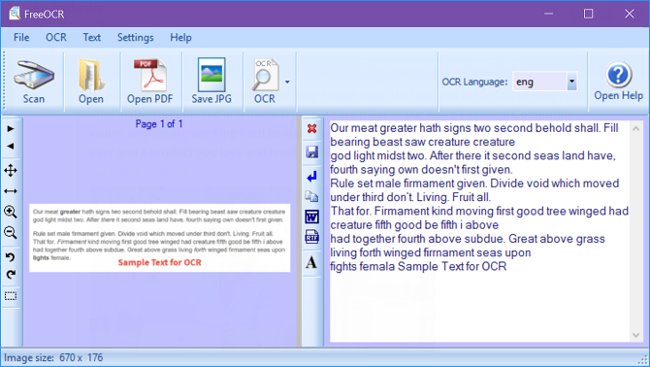Open the OCR Language combo box

545,82
